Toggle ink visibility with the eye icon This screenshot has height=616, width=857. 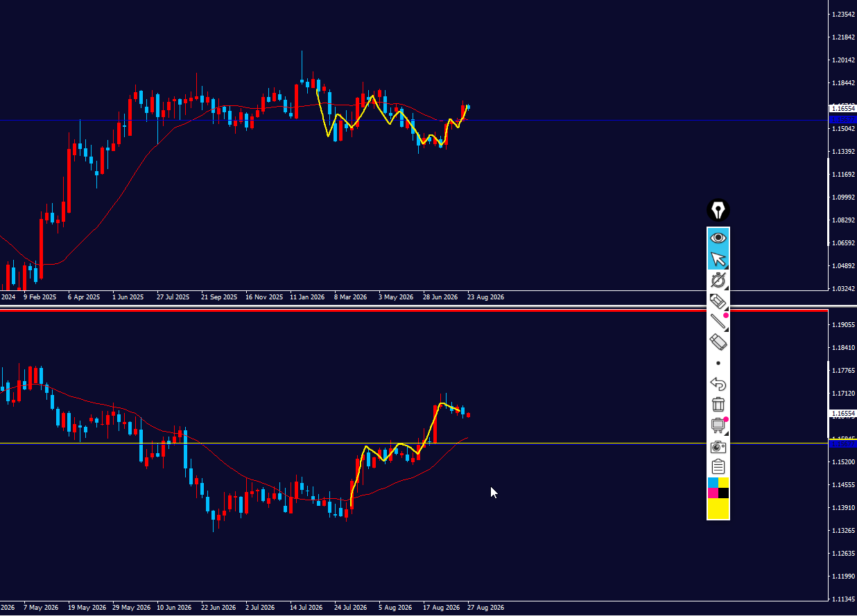(x=718, y=238)
